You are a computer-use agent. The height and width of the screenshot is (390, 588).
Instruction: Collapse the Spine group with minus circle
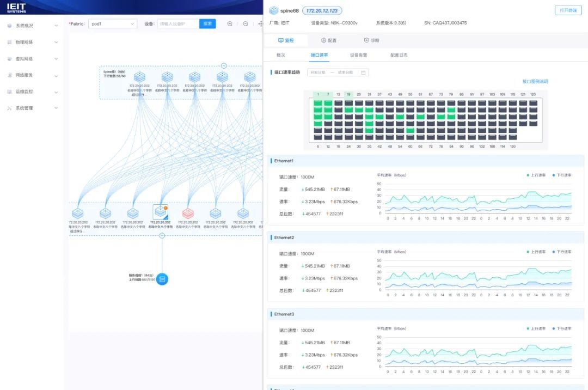coord(224,66)
